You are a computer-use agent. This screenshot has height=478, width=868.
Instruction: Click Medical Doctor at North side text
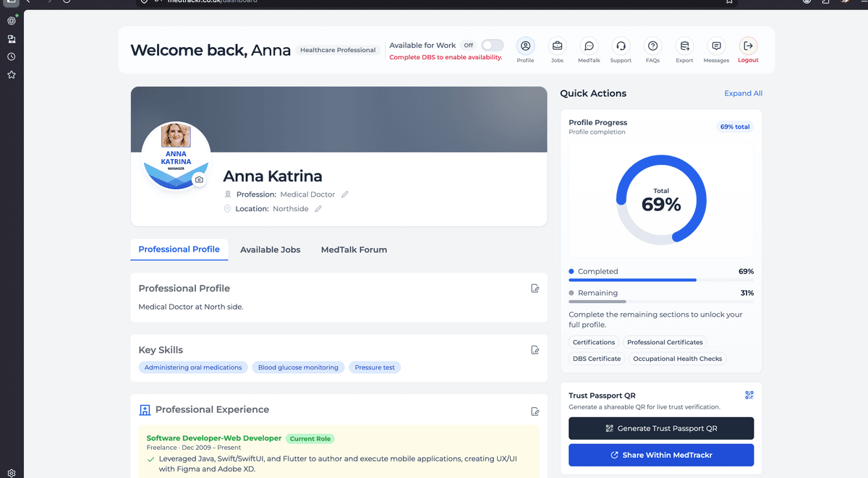[x=191, y=307]
